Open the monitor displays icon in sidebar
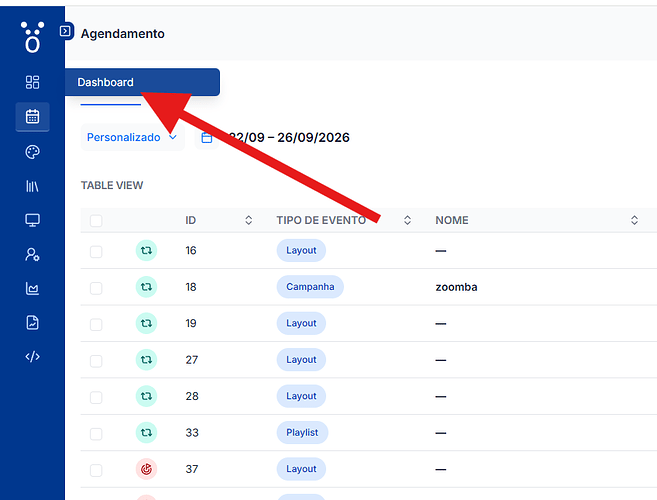Screen dimensions: 657x500 coord(32,220)
